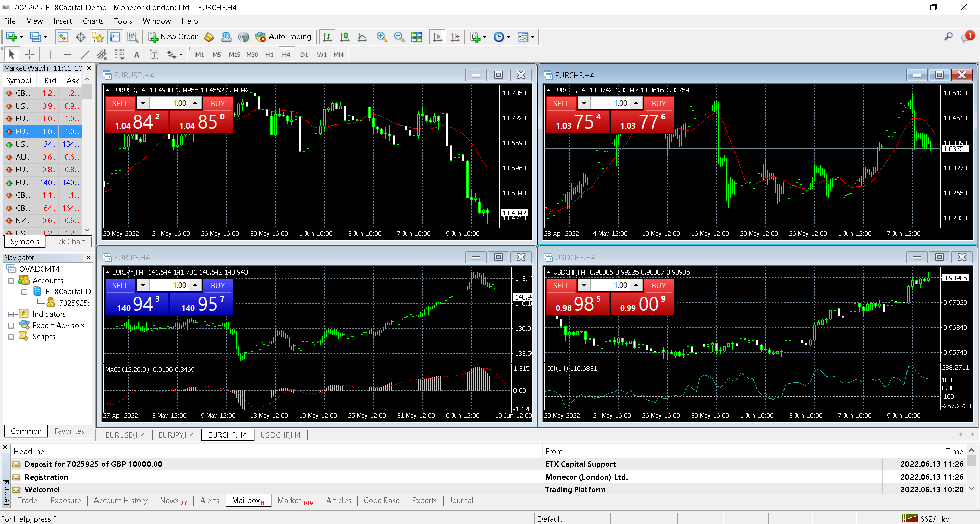980x524 pixels.
Task: Open the New Chart dropdown arrow
Action: 21,37
